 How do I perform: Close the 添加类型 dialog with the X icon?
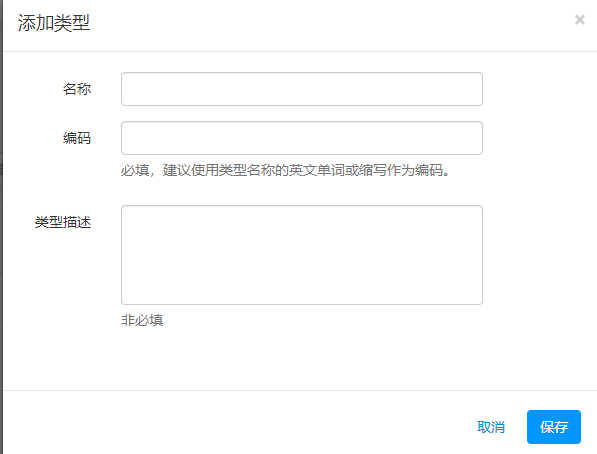579,20
